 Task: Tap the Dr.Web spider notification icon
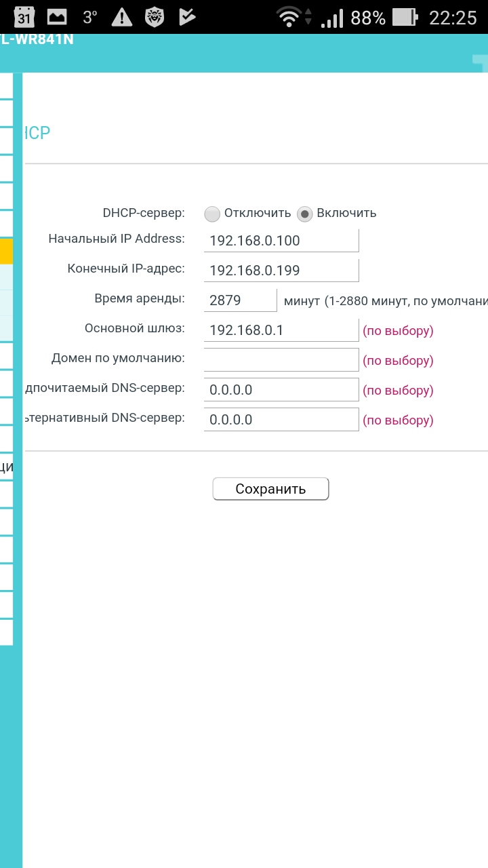tap(155, 17)
